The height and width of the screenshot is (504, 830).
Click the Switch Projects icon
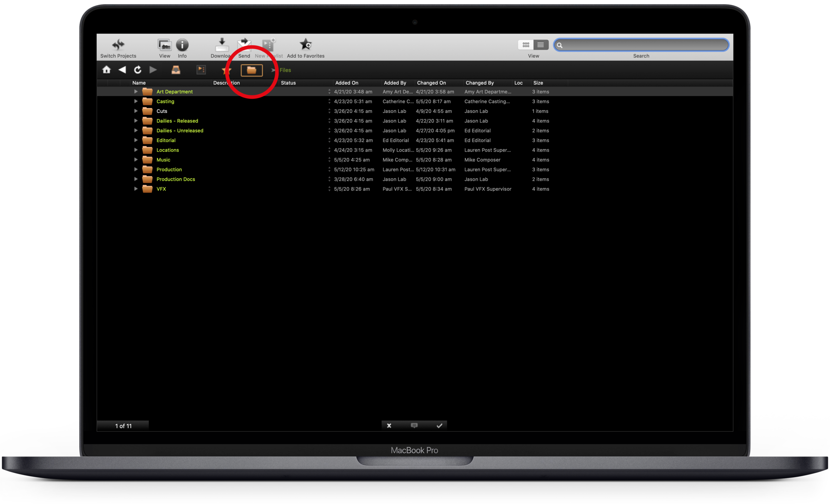(118, 45)
